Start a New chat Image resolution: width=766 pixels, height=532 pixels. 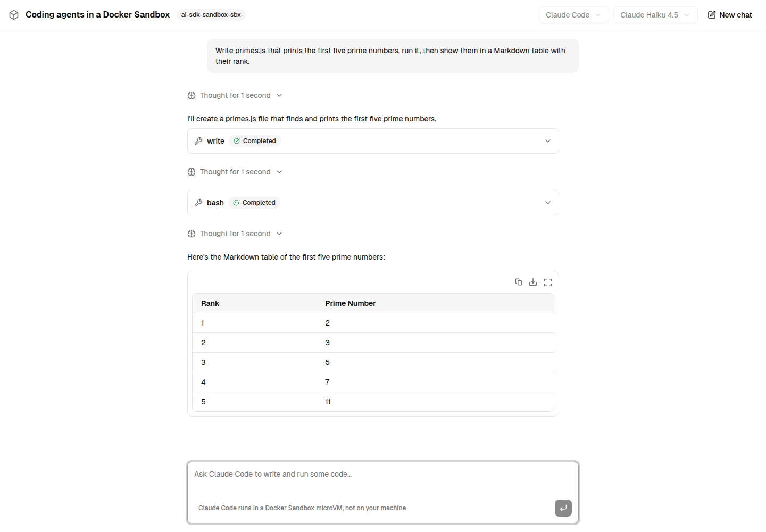730,15
